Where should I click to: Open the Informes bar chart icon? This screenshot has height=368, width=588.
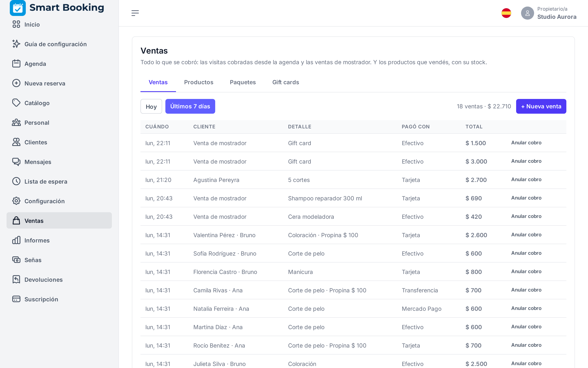coord(16,240)
